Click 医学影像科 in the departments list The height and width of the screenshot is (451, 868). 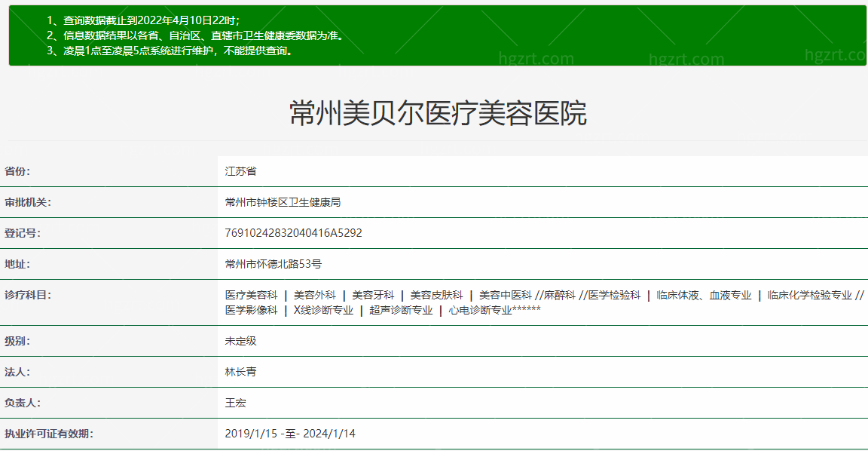point(251,310)
